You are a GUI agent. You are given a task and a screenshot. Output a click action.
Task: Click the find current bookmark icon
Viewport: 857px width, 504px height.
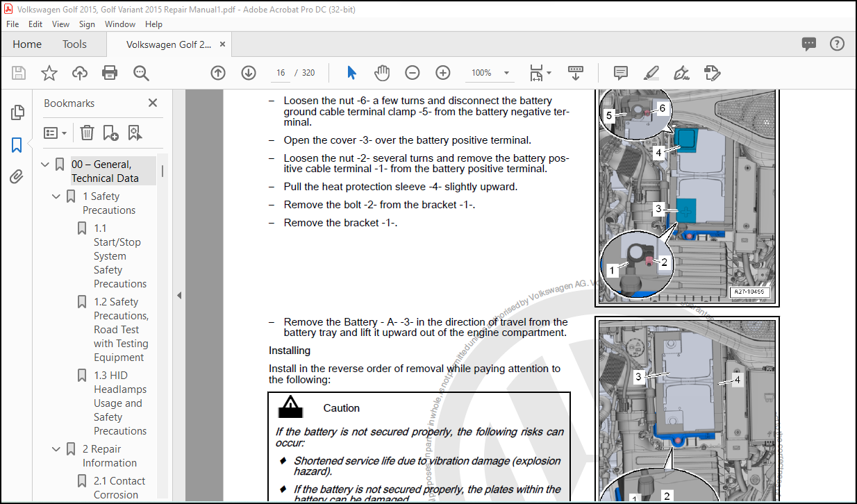134,133
